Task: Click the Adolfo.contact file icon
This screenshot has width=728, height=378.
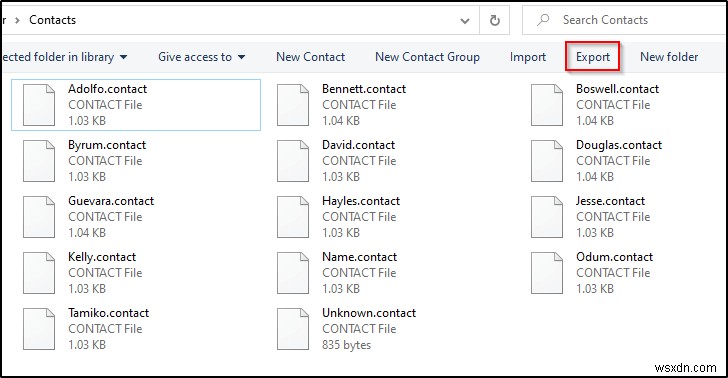Action: click(39, 105)
